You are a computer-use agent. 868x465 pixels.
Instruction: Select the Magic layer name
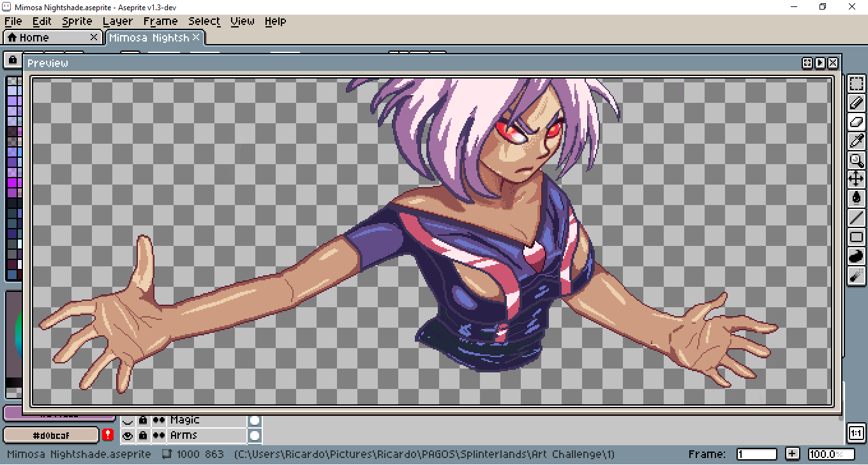(207, 420)
